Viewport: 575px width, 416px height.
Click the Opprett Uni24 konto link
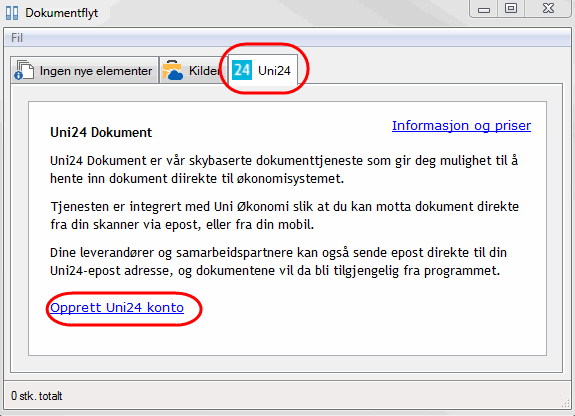coord(117,307)
